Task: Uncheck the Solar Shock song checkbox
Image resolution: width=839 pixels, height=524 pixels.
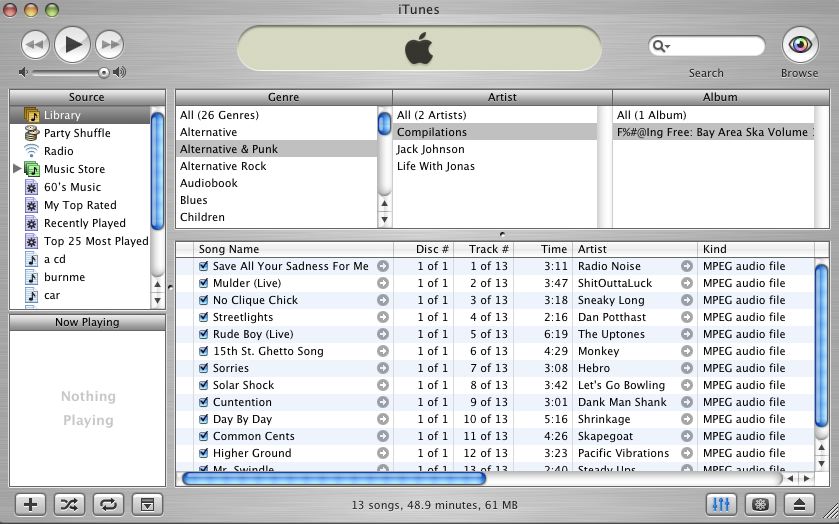Action: tap(203, 385)
